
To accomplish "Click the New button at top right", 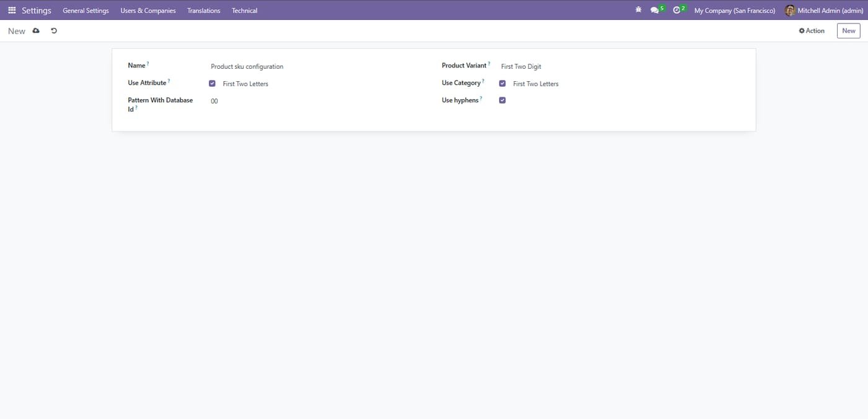I will (849, 30).
